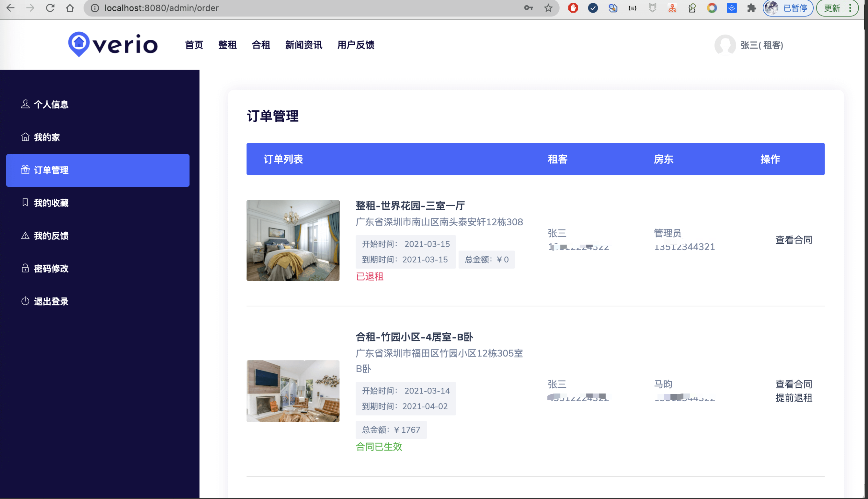
Task: Open the blue envelope extension icon
Action: point(732,8)
